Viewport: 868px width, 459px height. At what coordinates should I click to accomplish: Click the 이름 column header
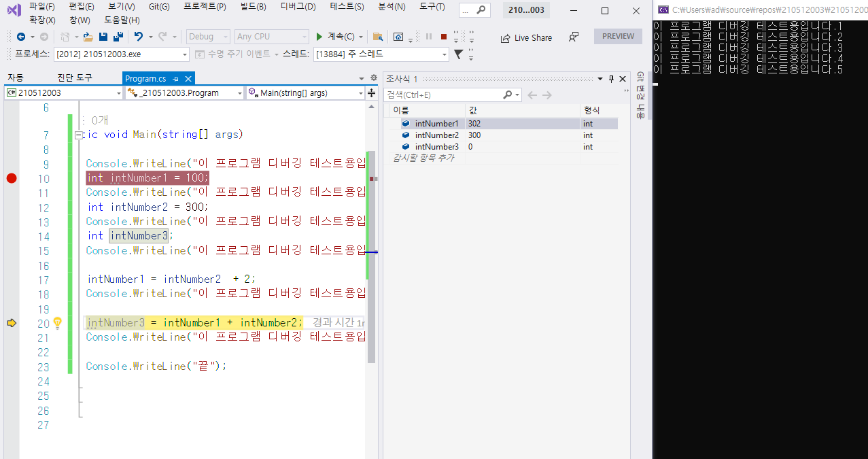[x=426, y=110]
